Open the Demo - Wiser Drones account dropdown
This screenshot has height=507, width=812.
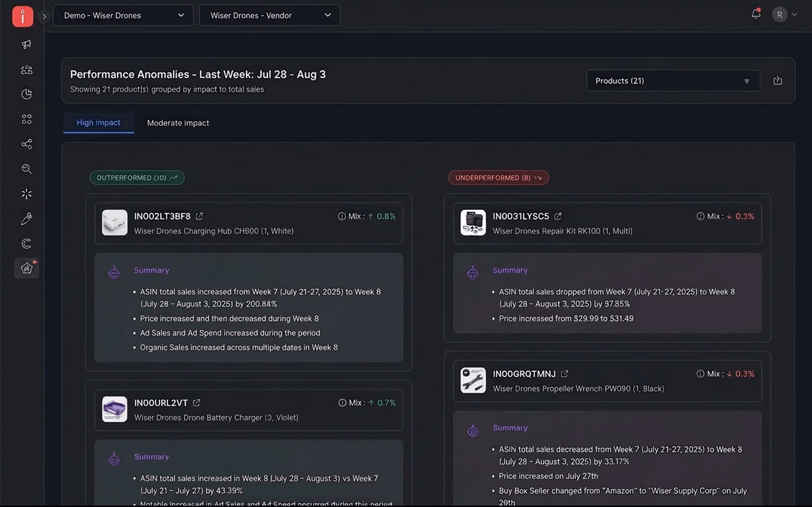click(123, 15)
